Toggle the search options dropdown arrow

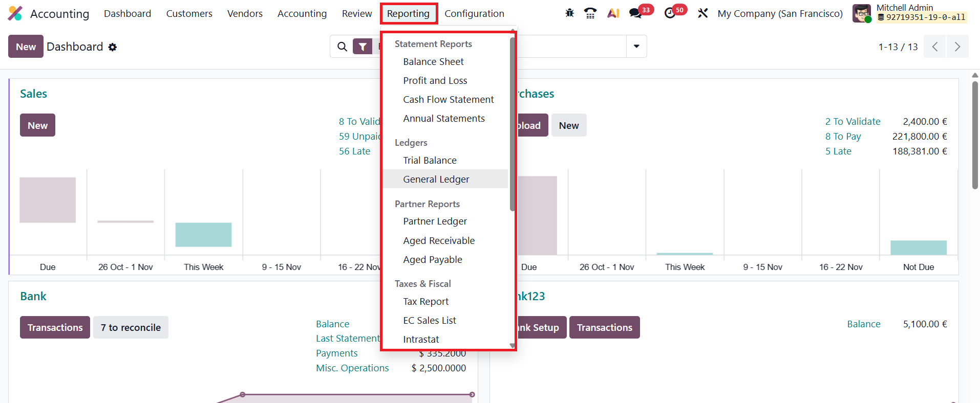click(636, 47)
